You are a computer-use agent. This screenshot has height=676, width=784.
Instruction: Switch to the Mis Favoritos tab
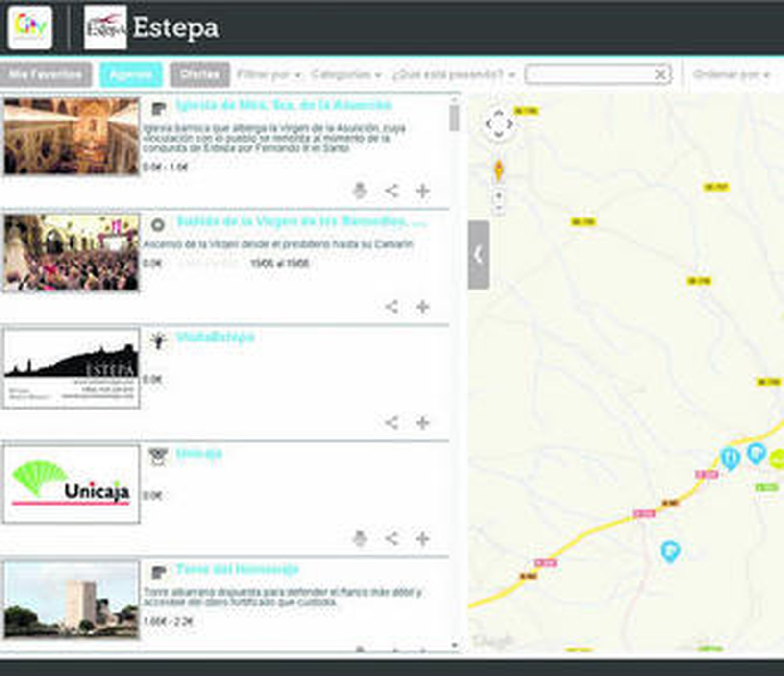[x=46, y=75]
